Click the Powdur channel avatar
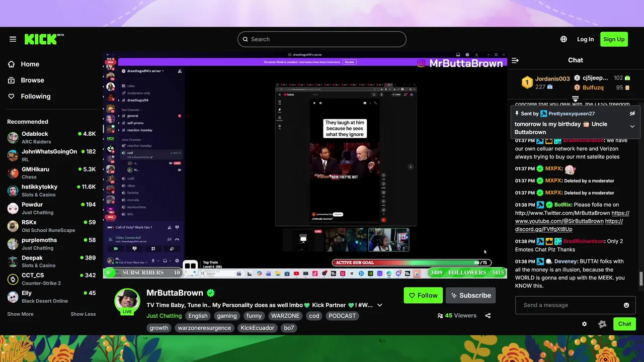Image resolution: width=644 pixels, height=362 pixels. (x=13, y=208)
